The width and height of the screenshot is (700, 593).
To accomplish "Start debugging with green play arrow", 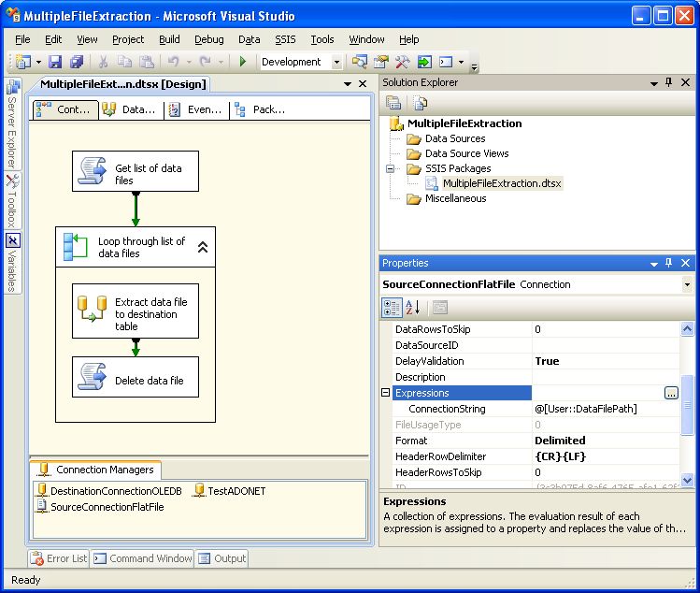I will [x=243, y=62].
